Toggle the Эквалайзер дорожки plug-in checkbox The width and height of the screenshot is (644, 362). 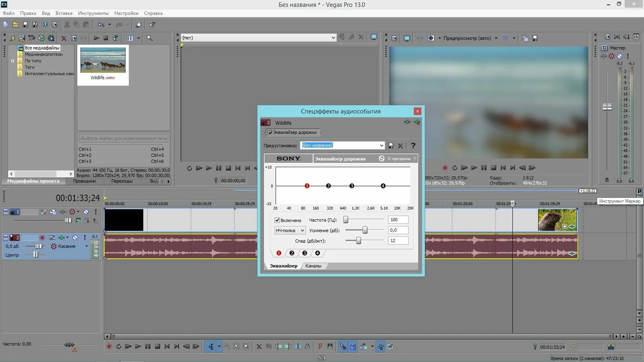(270, 132)
